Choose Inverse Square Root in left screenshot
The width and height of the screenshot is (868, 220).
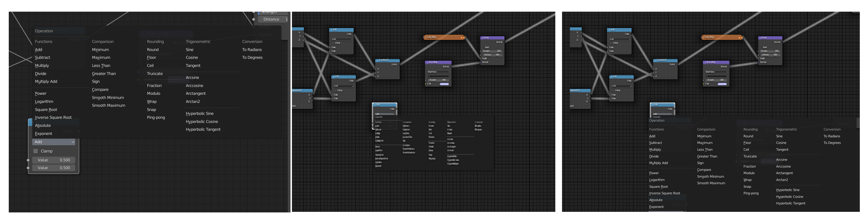pos(53,117)
